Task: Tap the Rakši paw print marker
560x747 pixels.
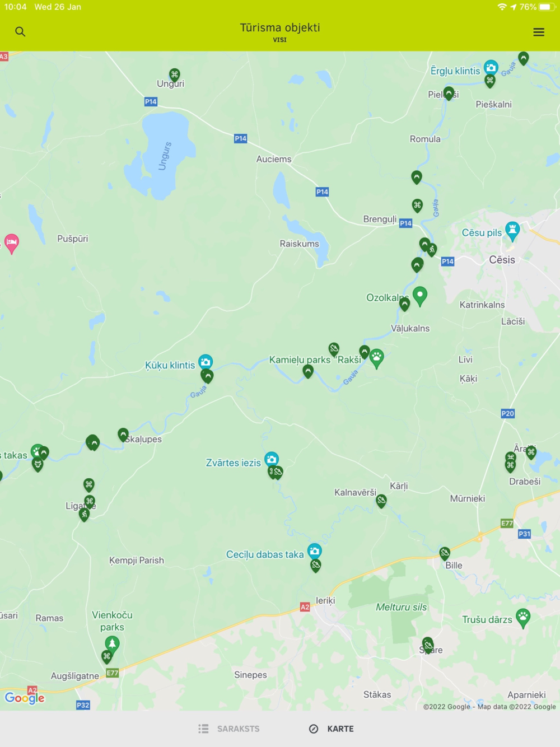Action: point(377,358)
